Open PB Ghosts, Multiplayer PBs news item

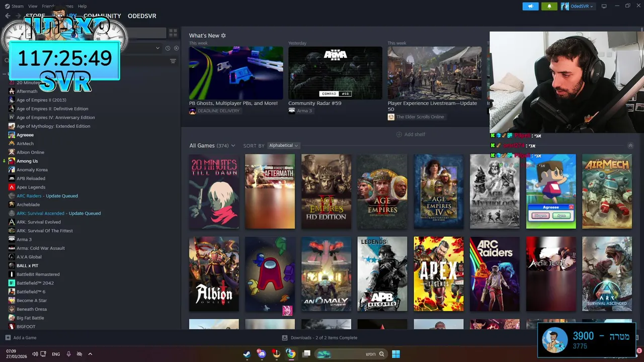click(x=236, y=73)
